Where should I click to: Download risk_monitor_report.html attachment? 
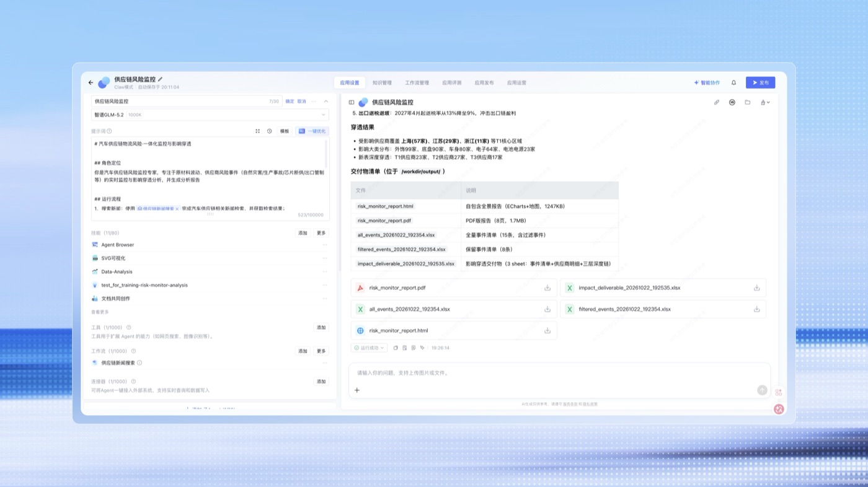coord(547,331)
